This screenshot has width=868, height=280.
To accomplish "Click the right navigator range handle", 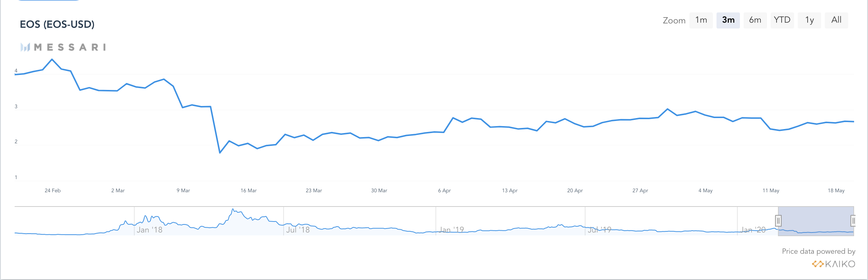I will (x=853, y=221).
